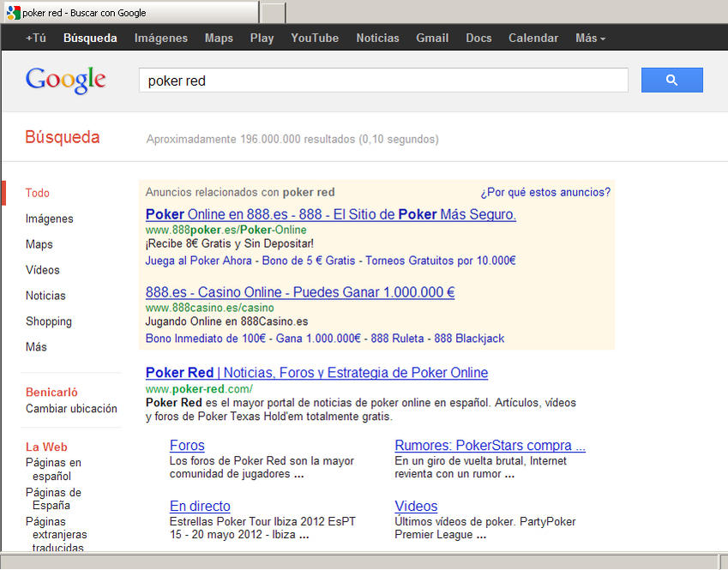Open the Foros sitelink
The image size is (728, 570).
point(187,445)
